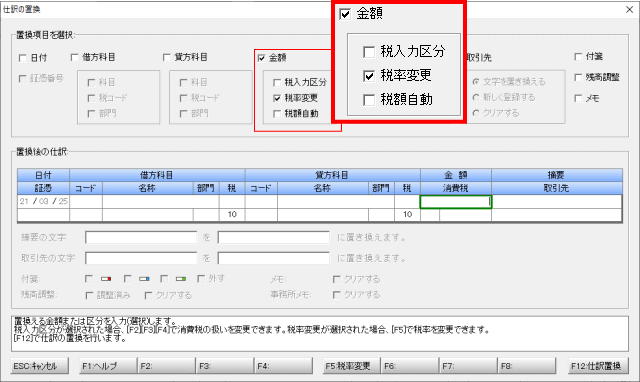640x382 pixels.
Task: Uncheck the 金額 checkbox in the dialog
Action: 262,58
